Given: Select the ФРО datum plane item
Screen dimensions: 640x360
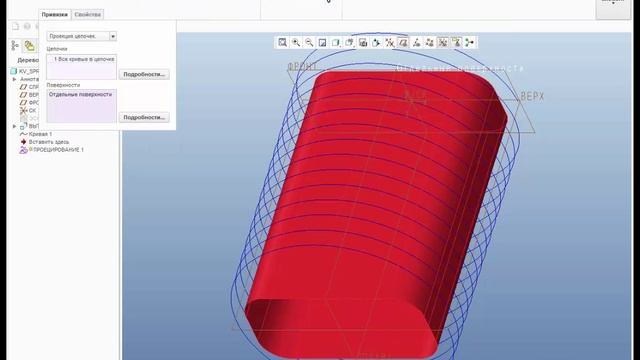Looking at the screenshot, I should coord(29,102).
